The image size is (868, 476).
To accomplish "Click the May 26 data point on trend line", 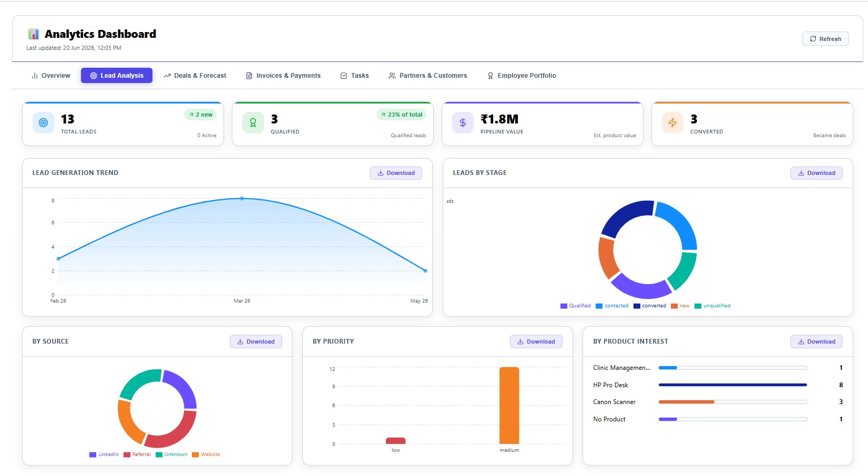I will (425, 271).
